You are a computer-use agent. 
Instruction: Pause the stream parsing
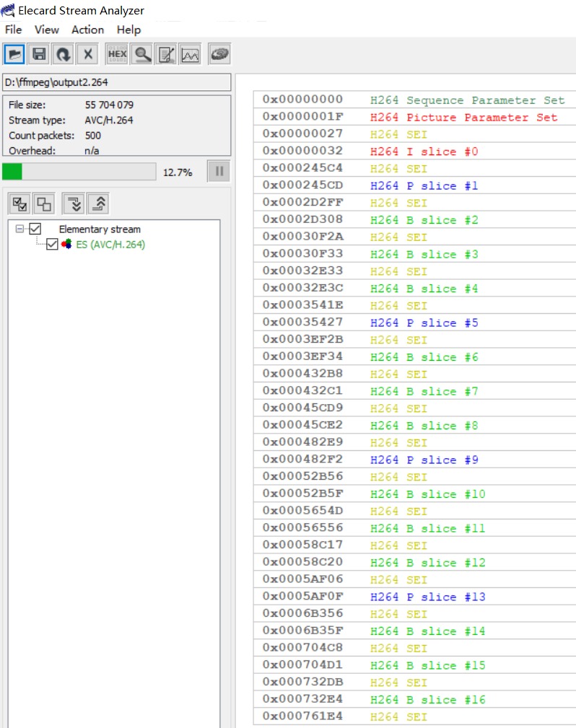pyautogui.click(x=219, y=172)
